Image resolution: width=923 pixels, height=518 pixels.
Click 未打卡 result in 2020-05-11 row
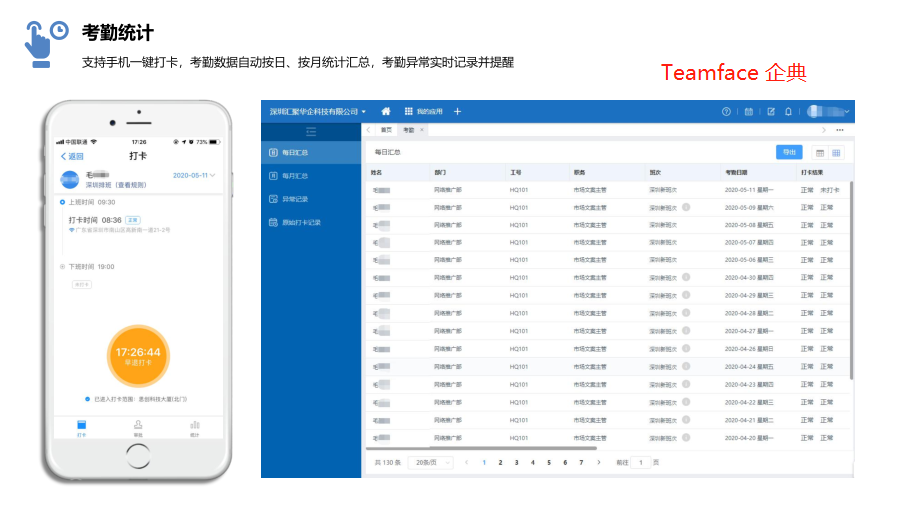pos(830,190)
